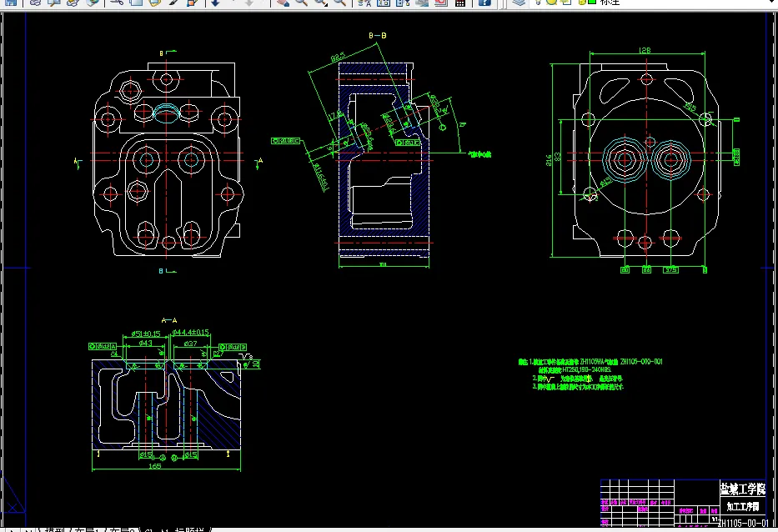Click the Cut scissors icon
Viewport: 778px width, 532px height.
(x=117, y=3)
